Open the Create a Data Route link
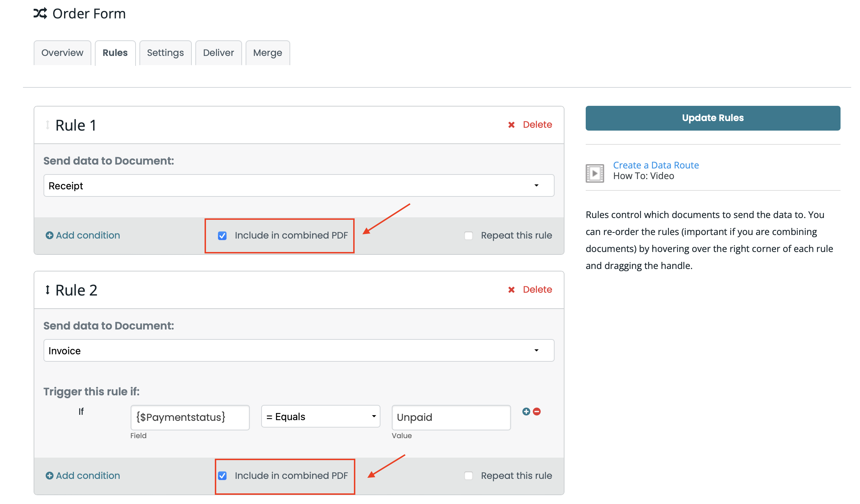Image resolution: width=860 pixels, height=504 pixels. 656,165
